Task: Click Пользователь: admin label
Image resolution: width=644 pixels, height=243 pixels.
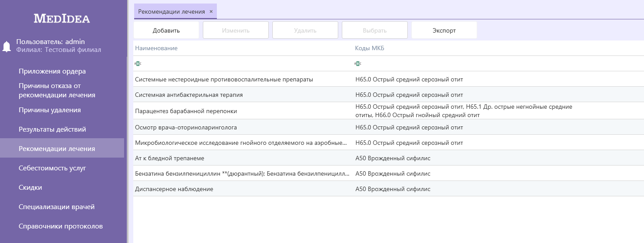Action: (x=51, y=42)
